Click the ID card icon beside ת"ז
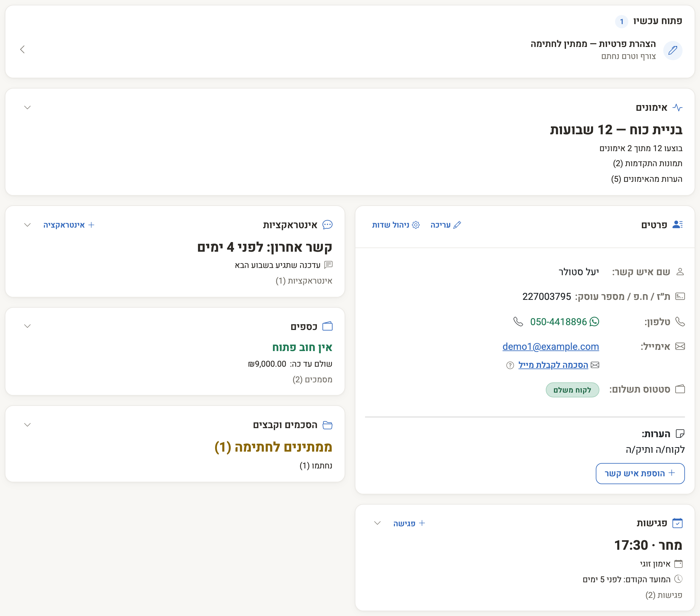Image resolution: width=700 pixels, height=616 pixels. 680,297
